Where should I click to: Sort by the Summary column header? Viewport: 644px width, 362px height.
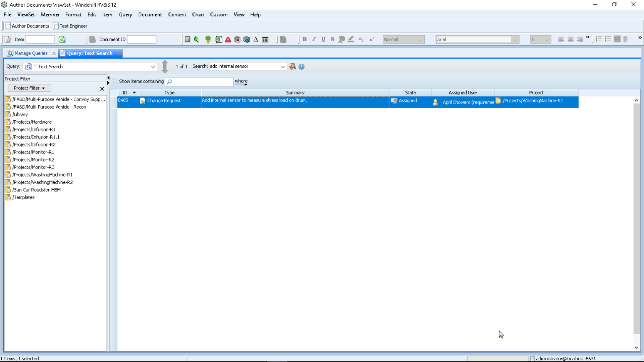[295, 93]
